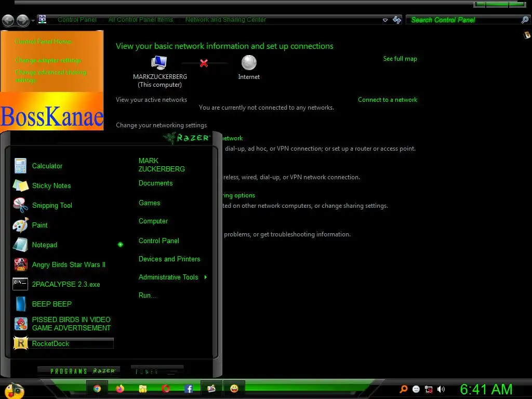
Task: Open Documents from start menu
Action: (x=155, y=183)
